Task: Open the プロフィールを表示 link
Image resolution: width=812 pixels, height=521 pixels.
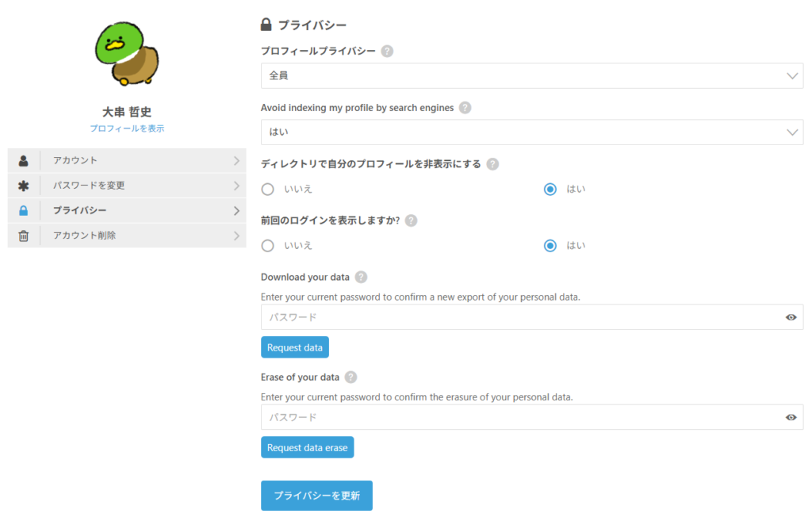Action: click(127, 128)
